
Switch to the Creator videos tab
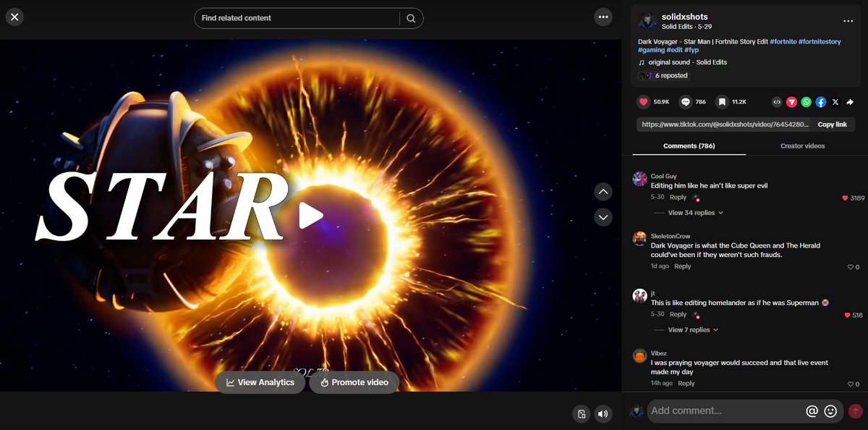(x=802, y=146)
